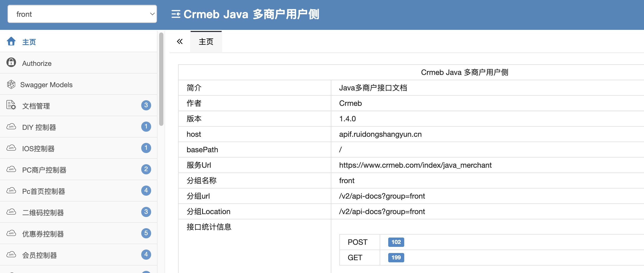Image resolution: width=644 pixels, height=273 pixels.
Task: Click the GET method label
Action: [355, 258]
